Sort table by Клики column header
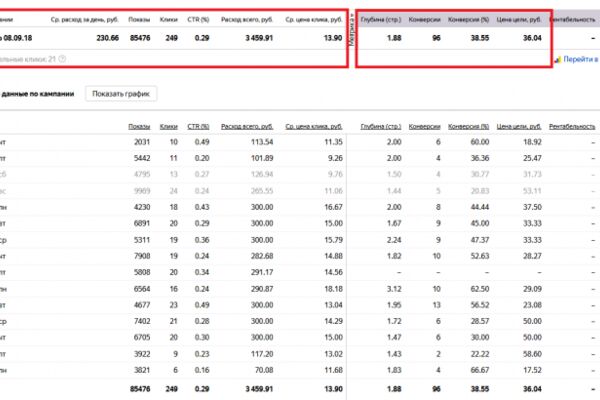600x400 pixels. pos(169,126)
